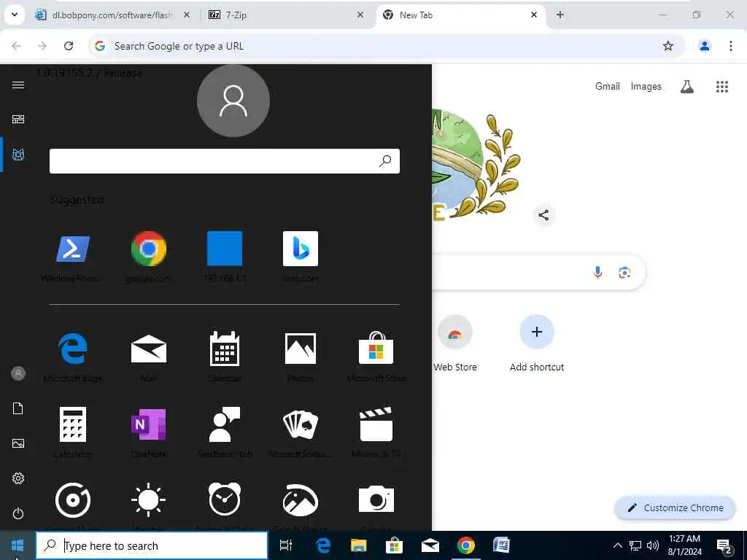Expand the Start hamburger menu
Viewport: 747px width, 560px height.
click(18, 85)
